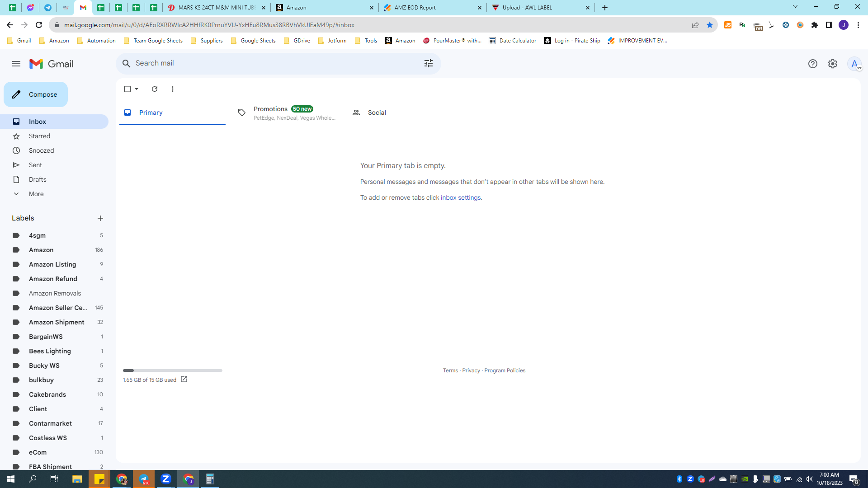
Task: Switch to the MARS KS 24CT M&M tab
Action: (217, 8)
